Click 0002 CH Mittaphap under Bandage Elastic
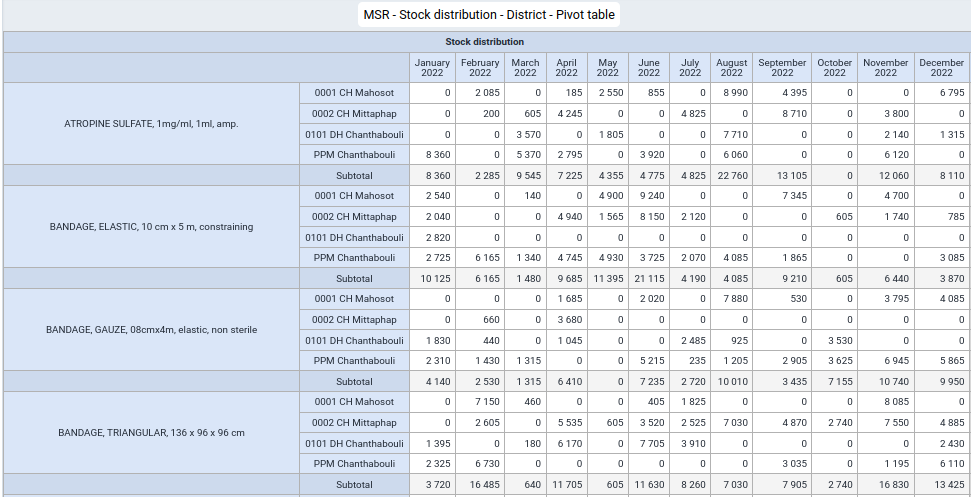The image size is (971, 497). (354, 217)
